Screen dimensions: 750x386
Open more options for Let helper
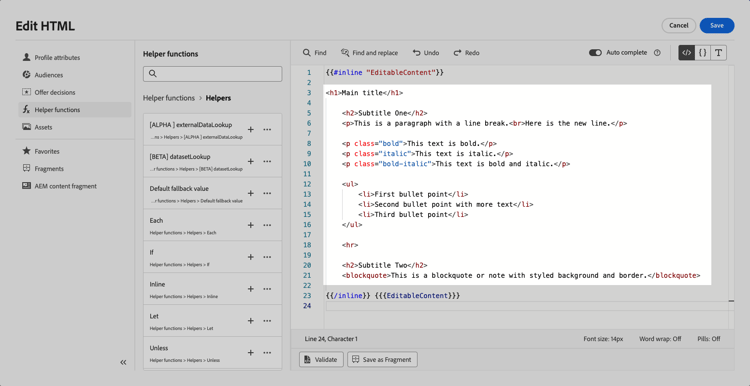[x=267, y=321]
